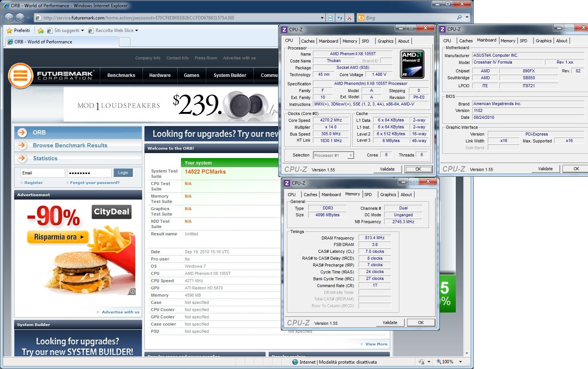The width and height of the screenshot is (588, 369).
Task: Click the Email input field
Action: click(43, 173)
